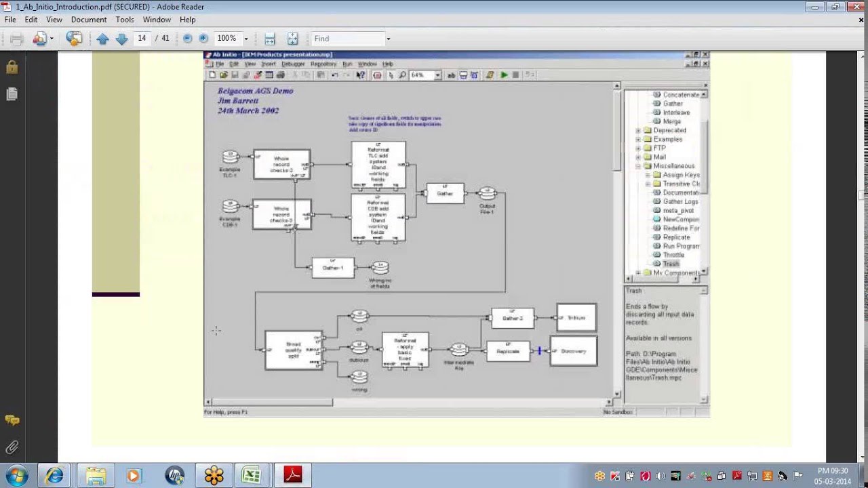The width and height of the screenshot is (868, 488).
Task: Click the magnifier zoom tool in Ab Initio toolbar
Action: pyautogui.click(x=402, y=75)
